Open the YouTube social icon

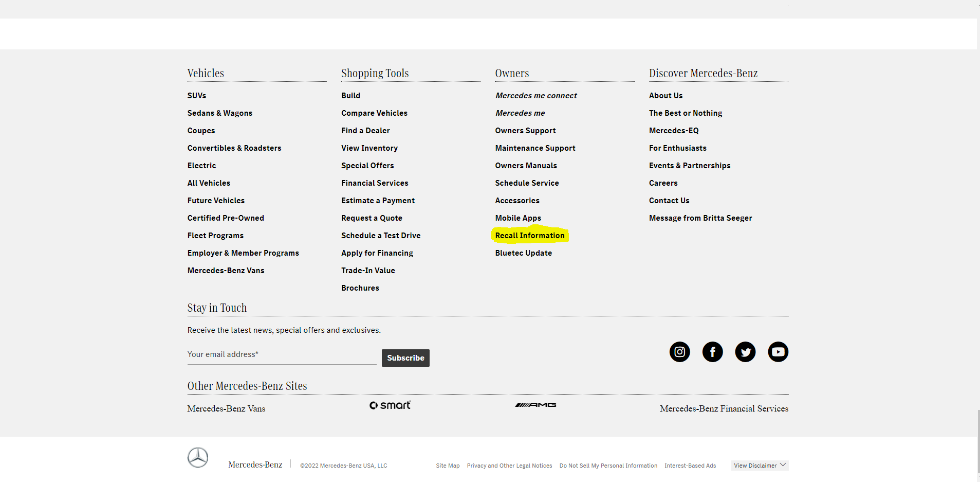click(778, 352)
